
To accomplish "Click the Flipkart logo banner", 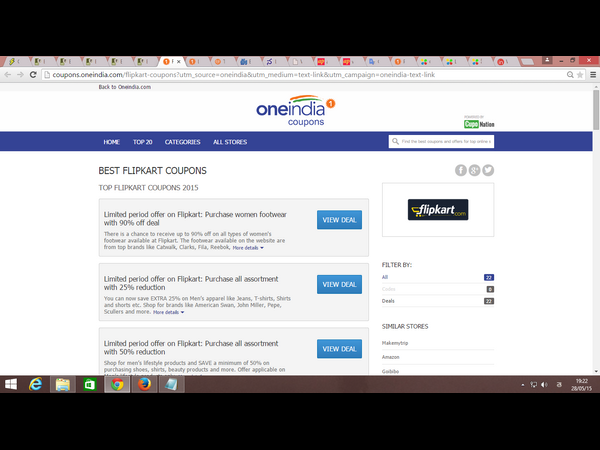I will click(438, 210).
